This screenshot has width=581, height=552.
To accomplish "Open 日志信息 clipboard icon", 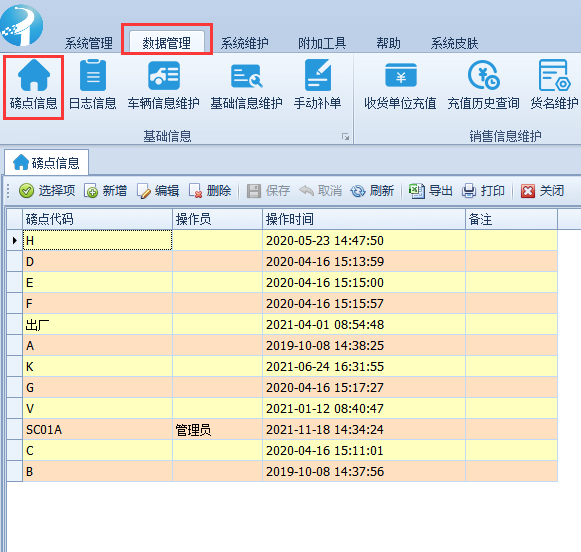I will (93, 76).
